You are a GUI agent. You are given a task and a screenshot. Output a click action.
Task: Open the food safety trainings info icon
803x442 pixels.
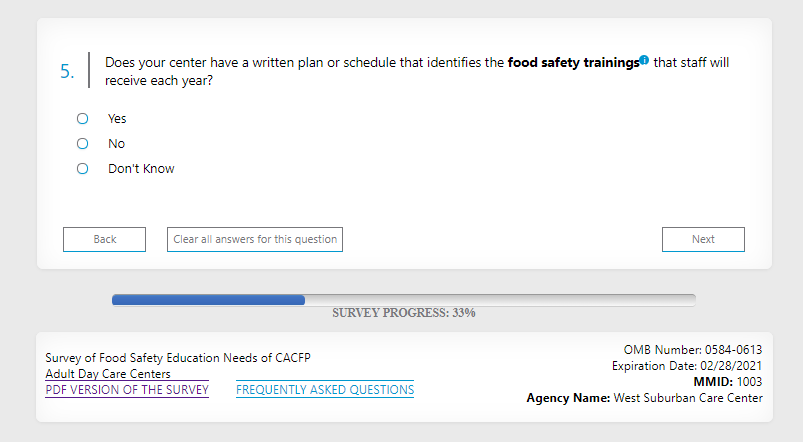tap(644, 61)
